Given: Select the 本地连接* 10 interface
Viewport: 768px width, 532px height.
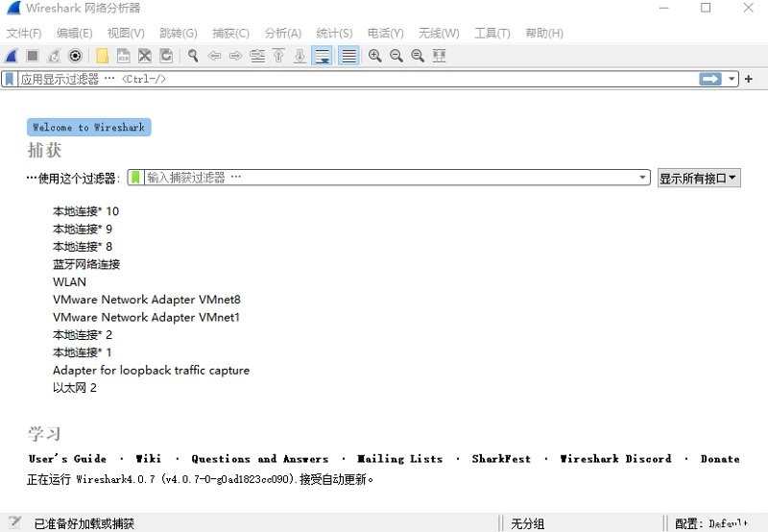Looking at the screenshot, I should pyautogui.click(x=85, y=211).
